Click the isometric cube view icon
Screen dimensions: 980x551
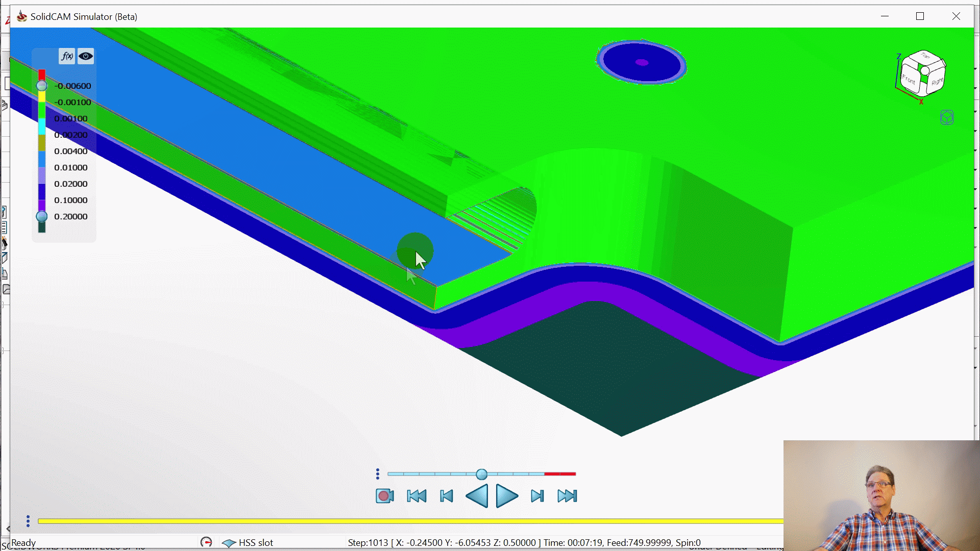click(x=947, y=118)
